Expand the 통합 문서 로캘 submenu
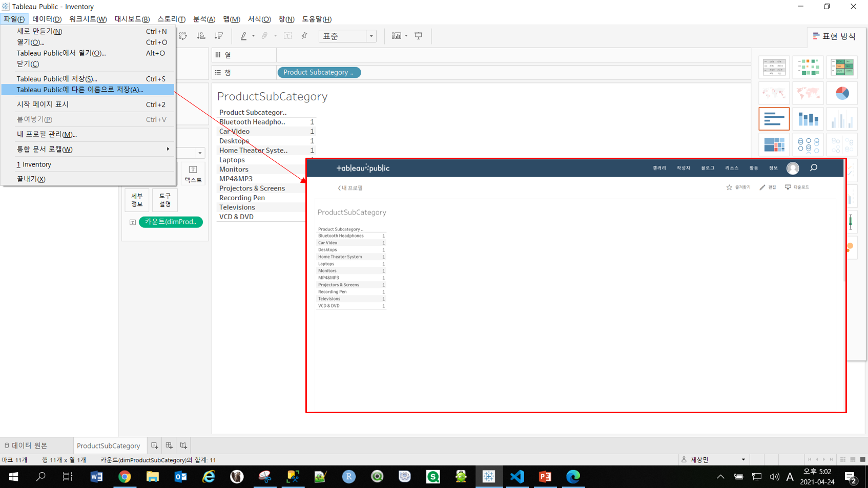The width and height of the screenshot is (868, 488). pyautogui.click(x=88, y=149)
